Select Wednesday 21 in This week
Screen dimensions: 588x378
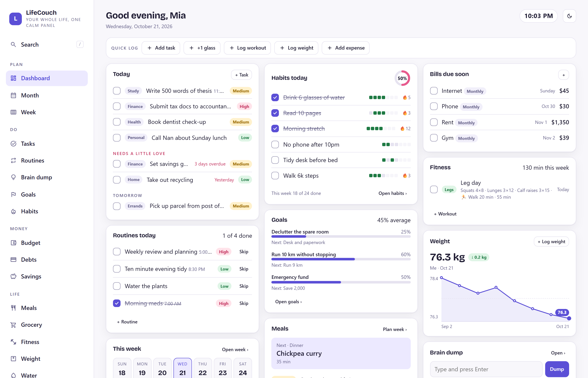[182, 368]
